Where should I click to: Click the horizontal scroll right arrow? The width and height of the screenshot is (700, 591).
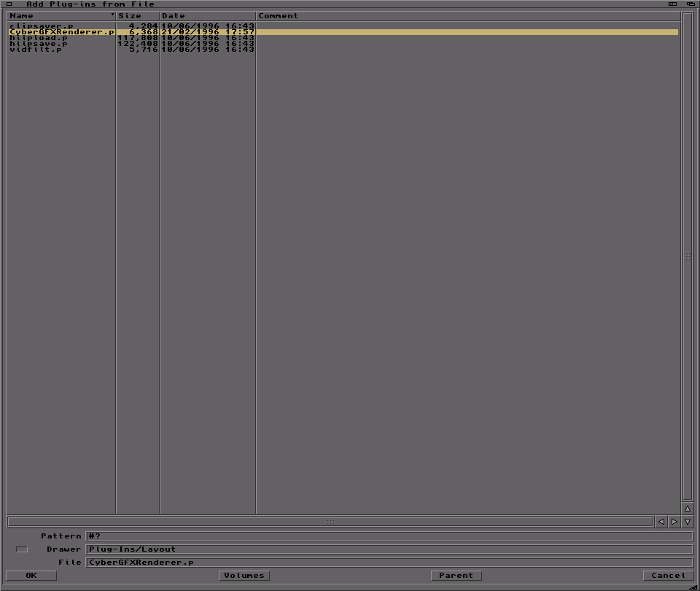673,522
